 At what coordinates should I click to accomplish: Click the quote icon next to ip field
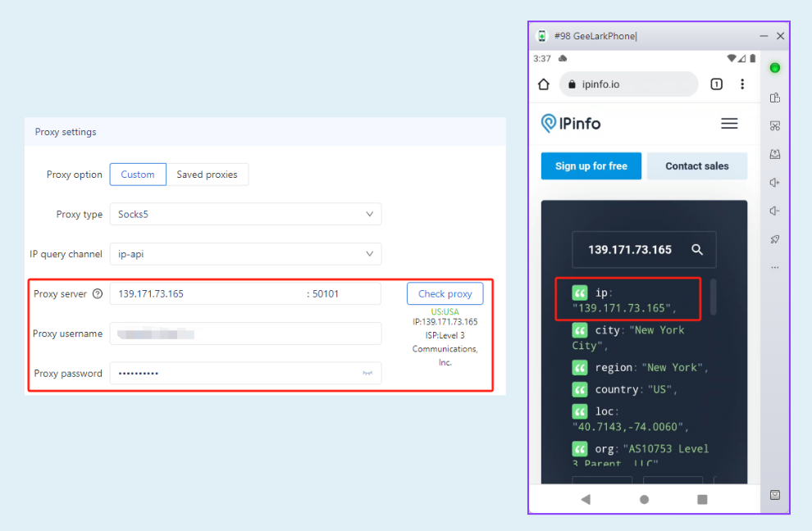point(580,293)
